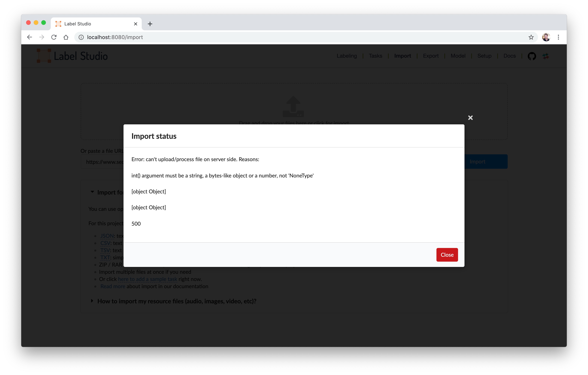The height and width of the screenshot is (375, 588).
Task: Open the Label Studio GitHub repository icon
Action: (x=532, y=56)
